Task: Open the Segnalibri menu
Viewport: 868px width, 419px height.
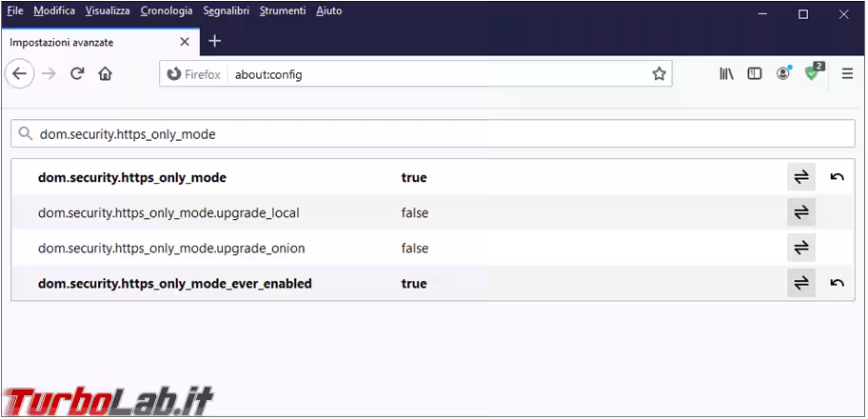Action: click(226, 11)
